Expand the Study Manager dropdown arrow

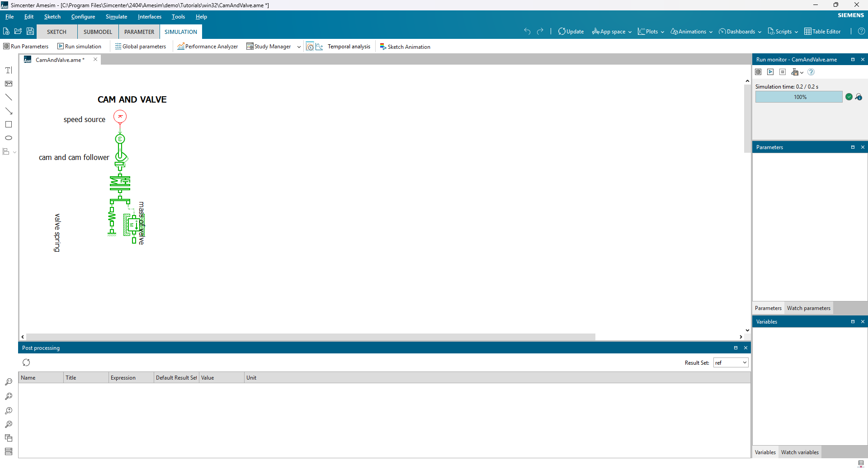click(x=299, y=47)
